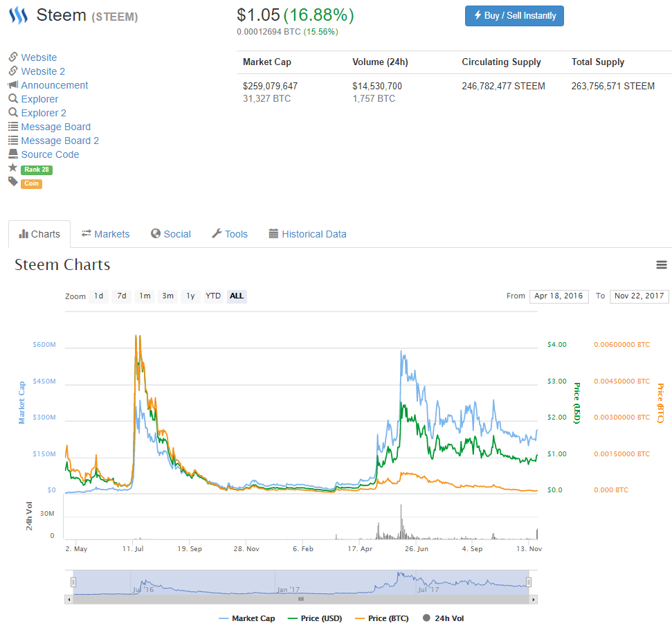Click the total supply 263,756,571 STEEM
This screenshot has width=672, height=628.
click(613, 86)
